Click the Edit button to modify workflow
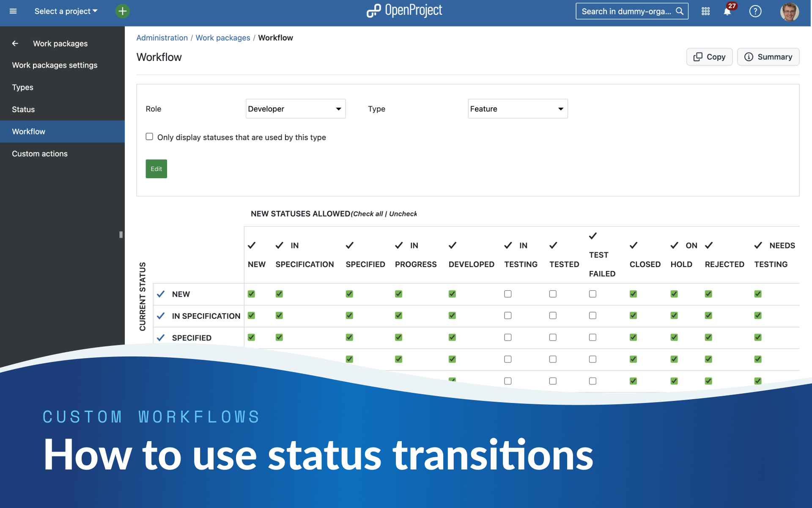This screenshot has height=508, width=812. [156, 168]
